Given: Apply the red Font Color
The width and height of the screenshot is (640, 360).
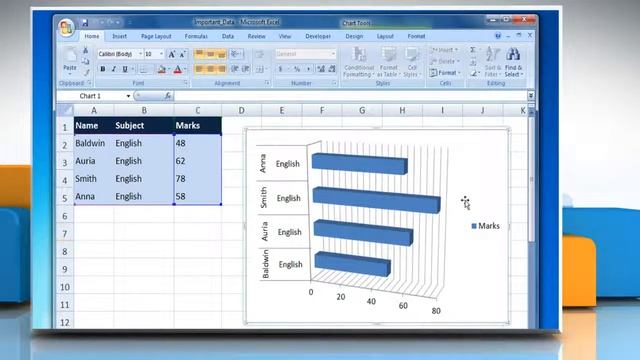Looking at the screenshot, I should pyautogui.click(x=178, y=69).
